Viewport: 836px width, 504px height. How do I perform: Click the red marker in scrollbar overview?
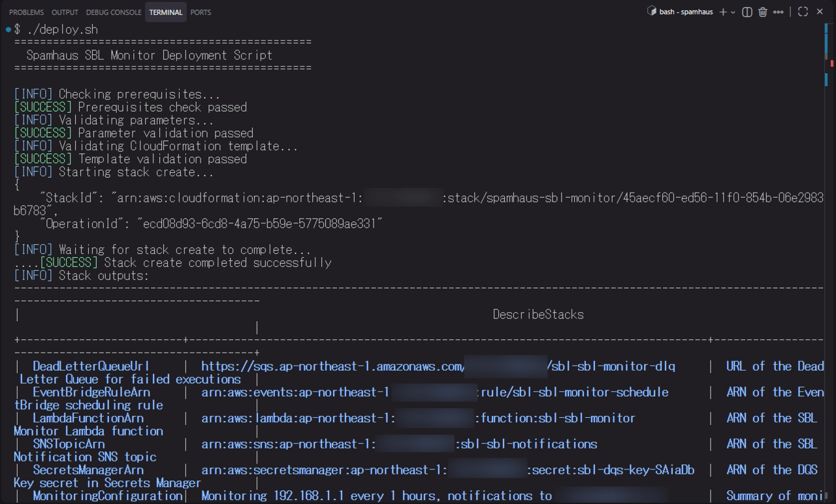coord(832,63)
